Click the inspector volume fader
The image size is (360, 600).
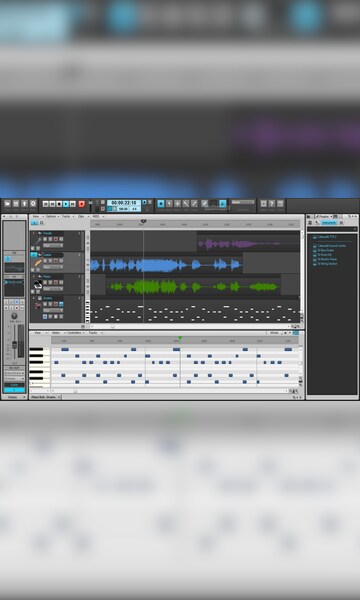(x=14, y=344)
